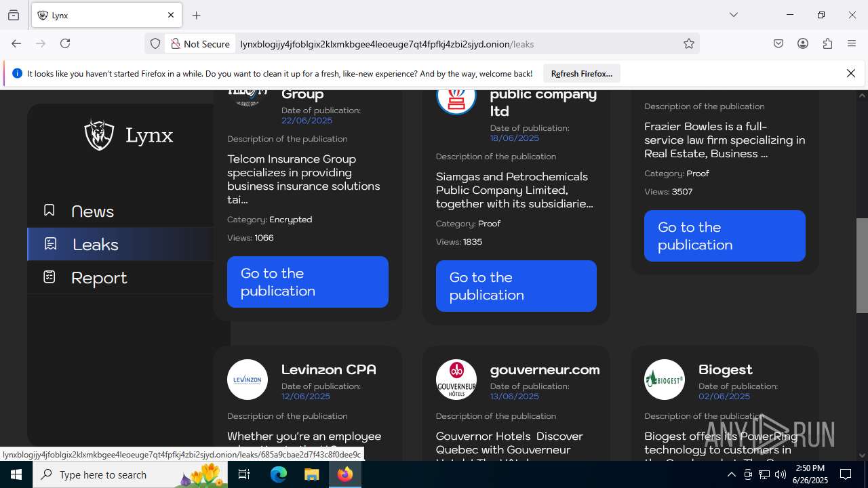Open the Extensions puzzle icon

827,43
